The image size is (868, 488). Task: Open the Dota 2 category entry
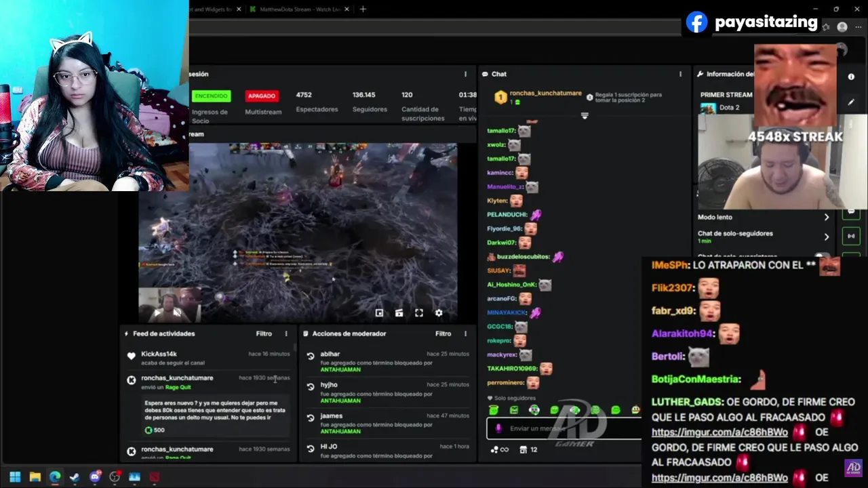720,108
